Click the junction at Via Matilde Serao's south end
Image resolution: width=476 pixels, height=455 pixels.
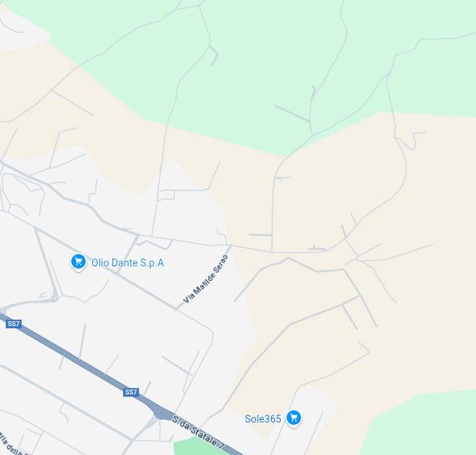coord(177,309)
